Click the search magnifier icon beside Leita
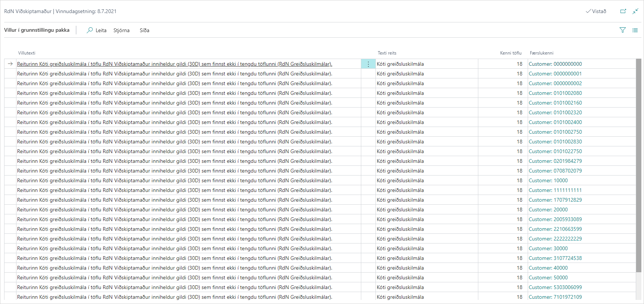Image resolution: width=644 pixels, height=304 pixels. 90,30
